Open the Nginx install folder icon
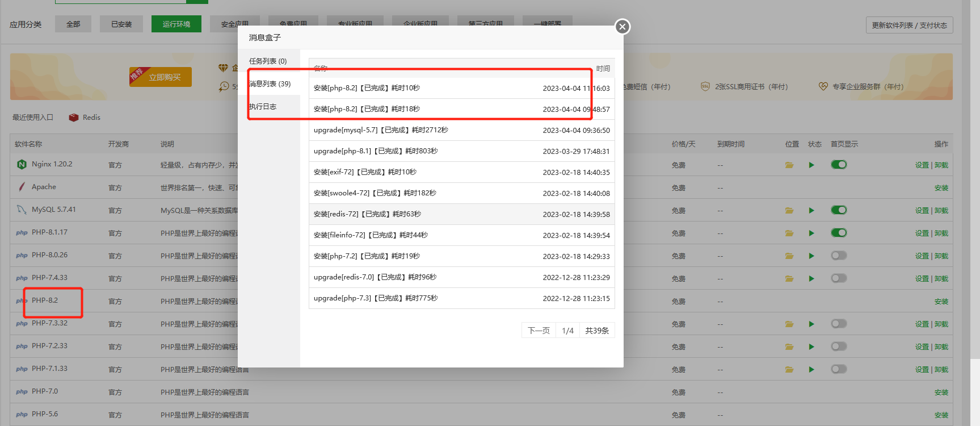The height and width of the screenshot is (426, 980). pos(789,165)
